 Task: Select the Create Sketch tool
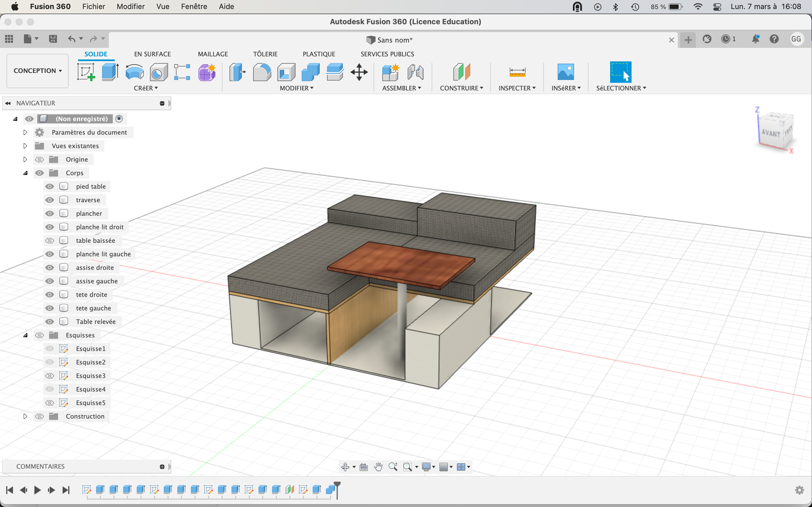[86, 72]
